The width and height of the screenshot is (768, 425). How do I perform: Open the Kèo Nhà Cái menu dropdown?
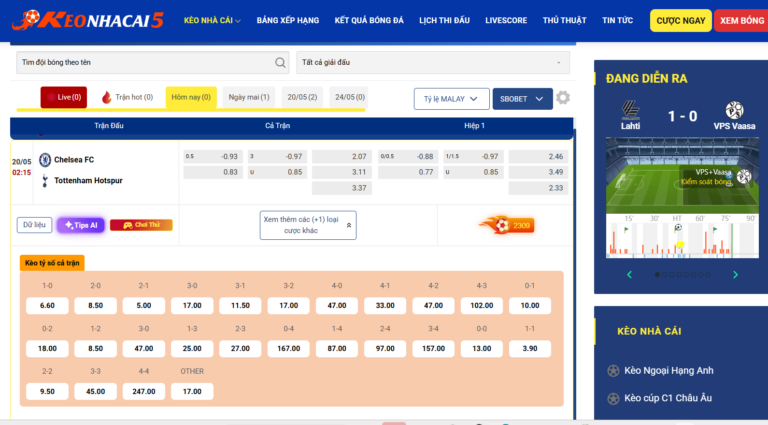coord(212,21)
